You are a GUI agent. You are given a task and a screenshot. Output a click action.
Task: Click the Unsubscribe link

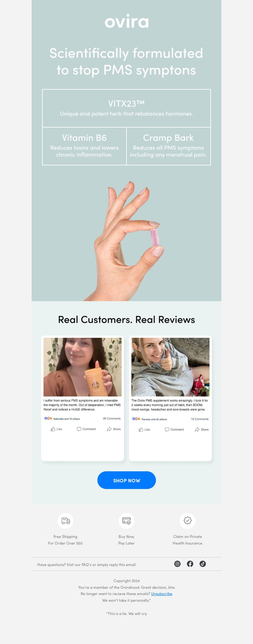pyautogui.click(x=162, y=594)
